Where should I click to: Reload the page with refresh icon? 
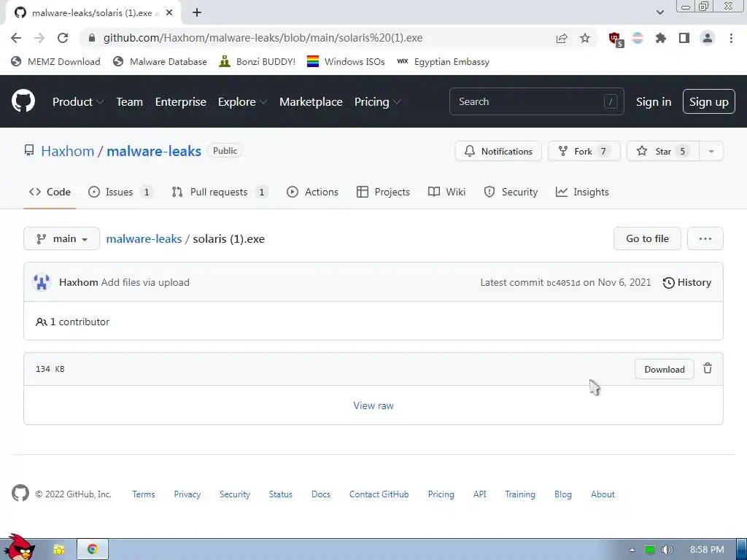(63, 38)
